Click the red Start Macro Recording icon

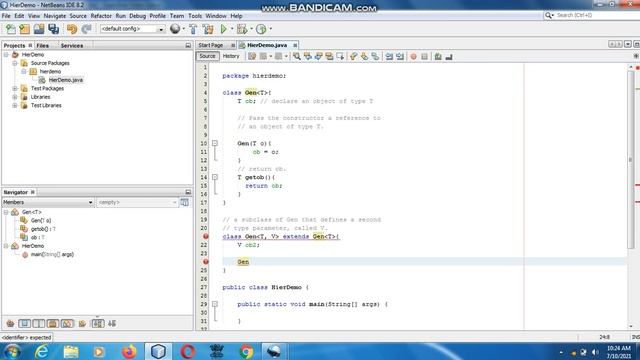[413, 56]
